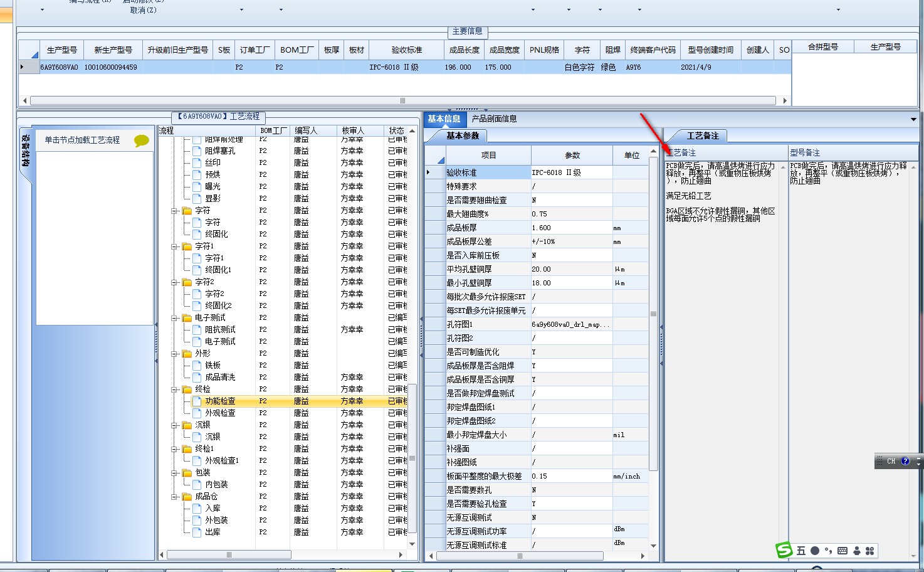Click the document icon beside 出库

click(x=197, y=532)
